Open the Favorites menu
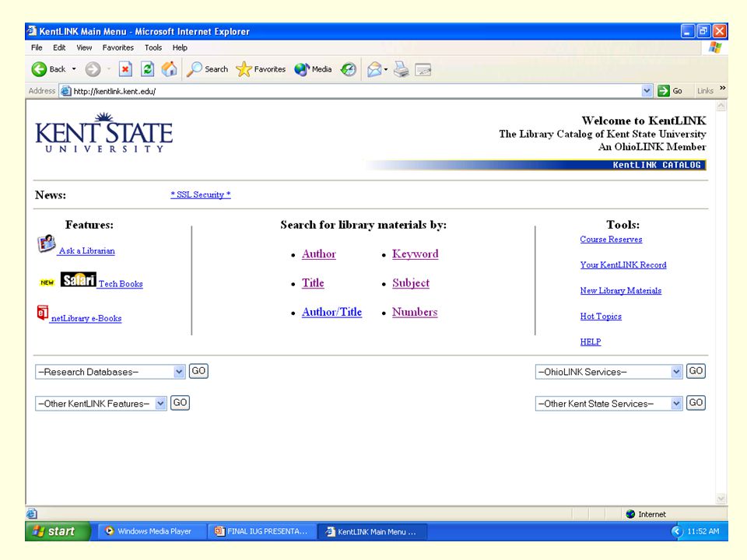The image size is (747, 560). [x=117, y=47]
